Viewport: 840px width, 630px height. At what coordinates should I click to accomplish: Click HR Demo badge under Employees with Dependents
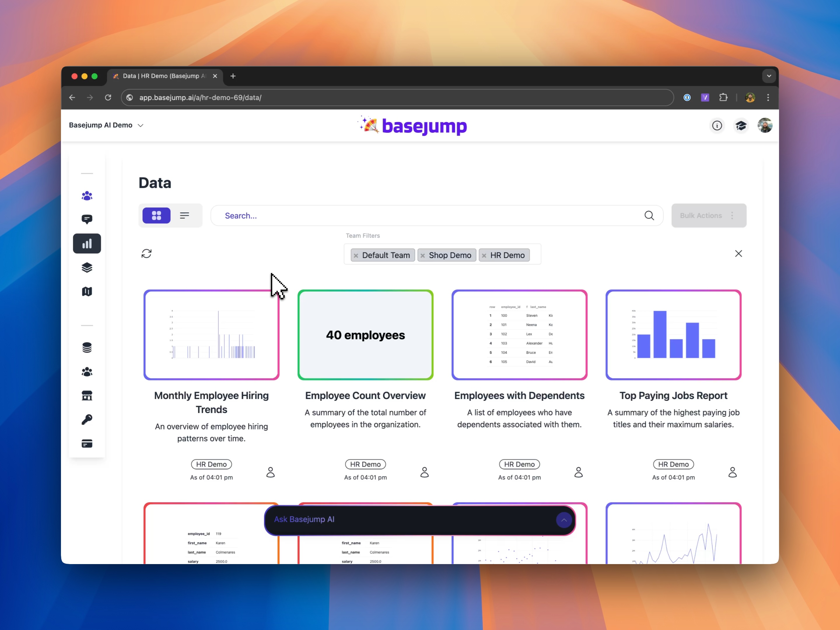(519, 464)
